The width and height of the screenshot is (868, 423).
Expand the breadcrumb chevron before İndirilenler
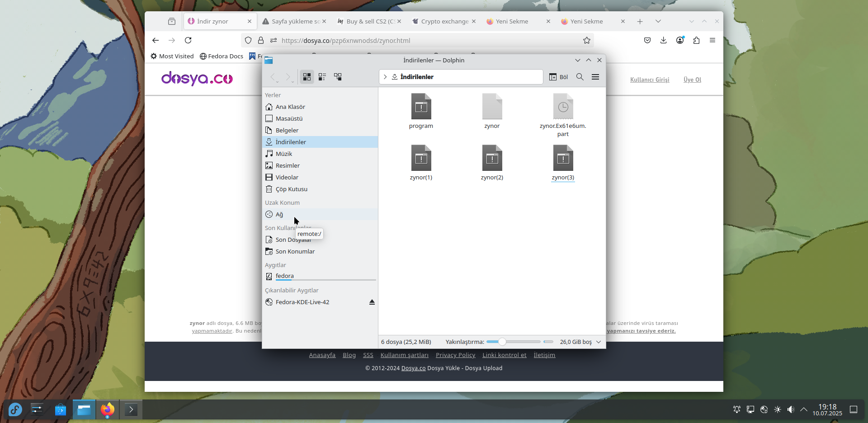(x=385, y=77)
